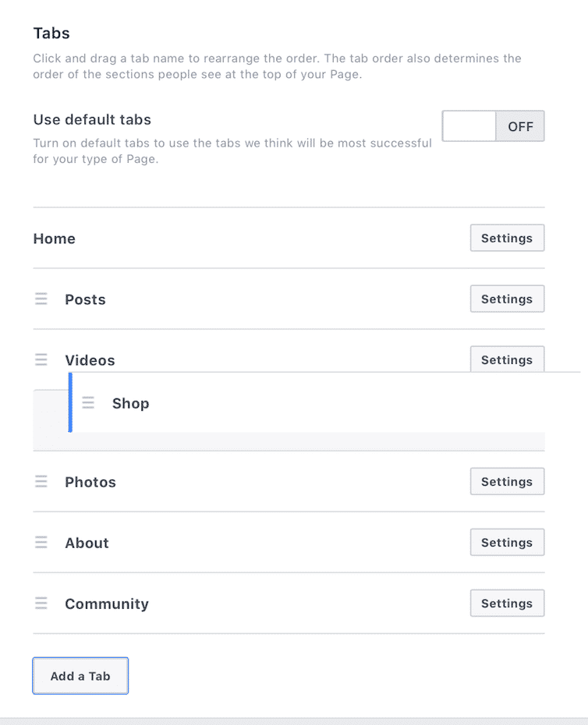Open Settings for the Videos tab
Image resolution: width=588 pixels, height=725 pixels.
(507, 359)
